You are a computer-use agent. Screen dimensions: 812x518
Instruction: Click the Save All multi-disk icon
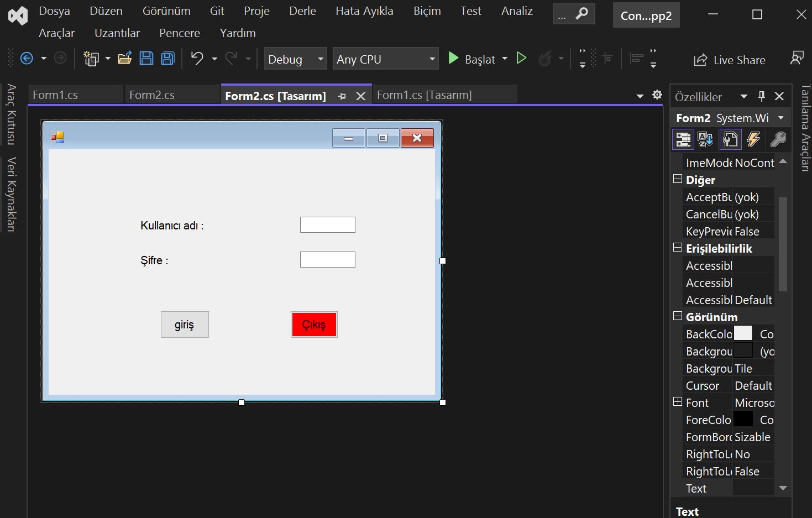tap(168, 58)
